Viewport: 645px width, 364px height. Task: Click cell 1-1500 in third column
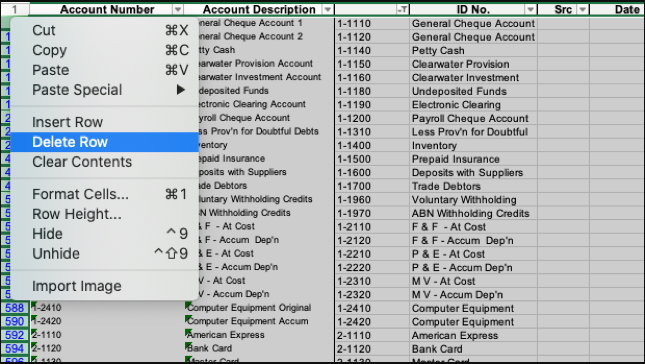pyautogui.click(x=372, y=159)
